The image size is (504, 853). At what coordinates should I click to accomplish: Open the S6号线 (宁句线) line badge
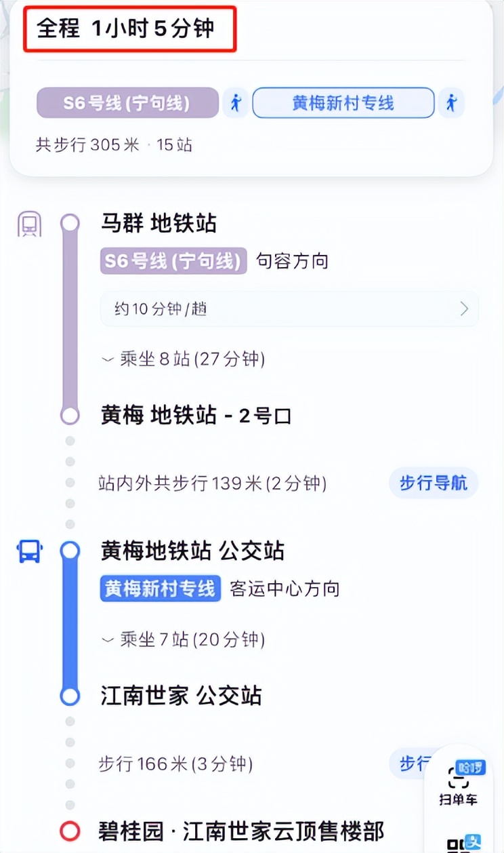click(127, 103)
